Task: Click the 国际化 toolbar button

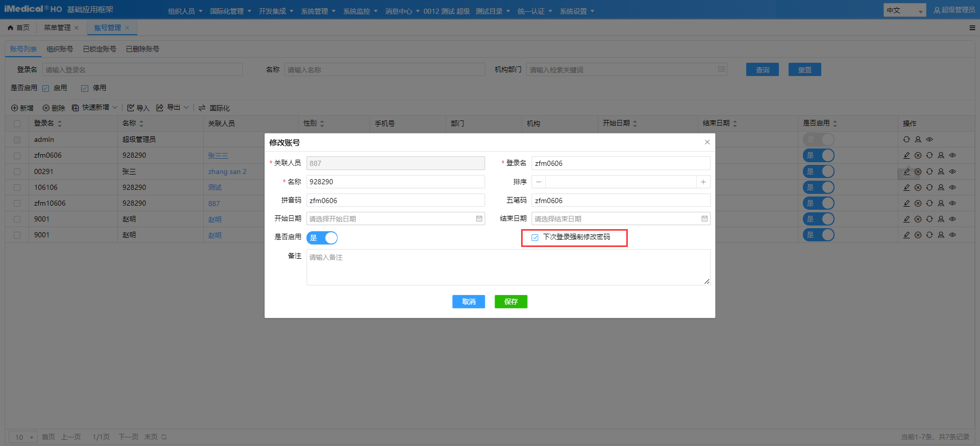Action: [214, 108]
